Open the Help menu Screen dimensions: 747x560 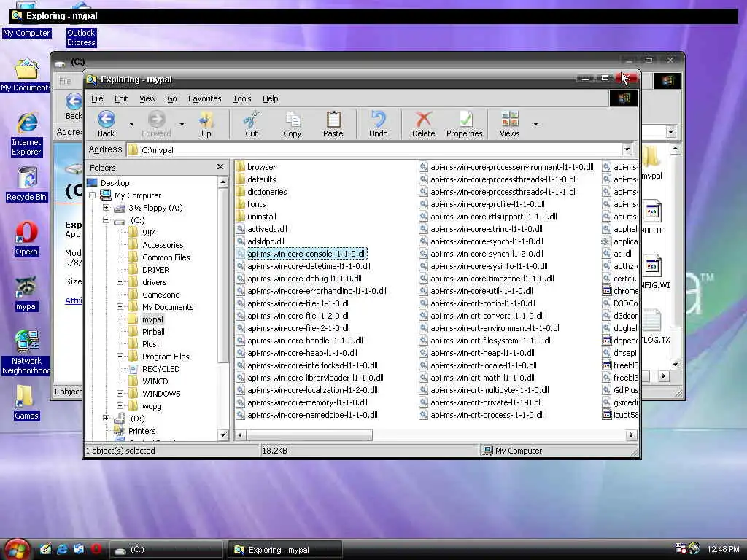pos(270,98)
